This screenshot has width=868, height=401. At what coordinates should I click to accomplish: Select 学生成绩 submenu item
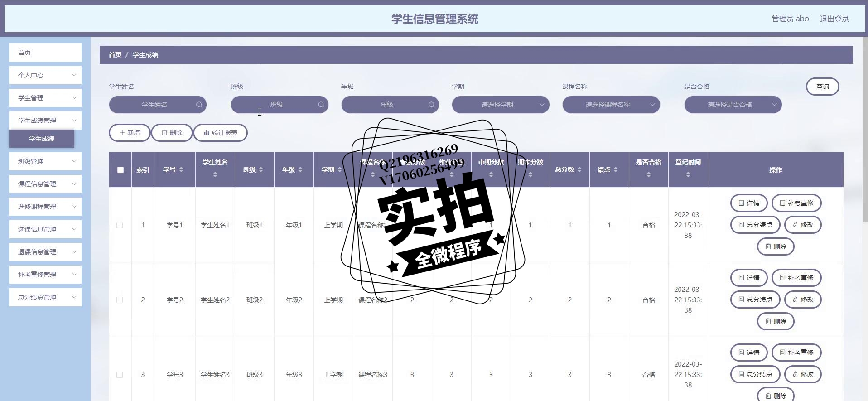42,139
